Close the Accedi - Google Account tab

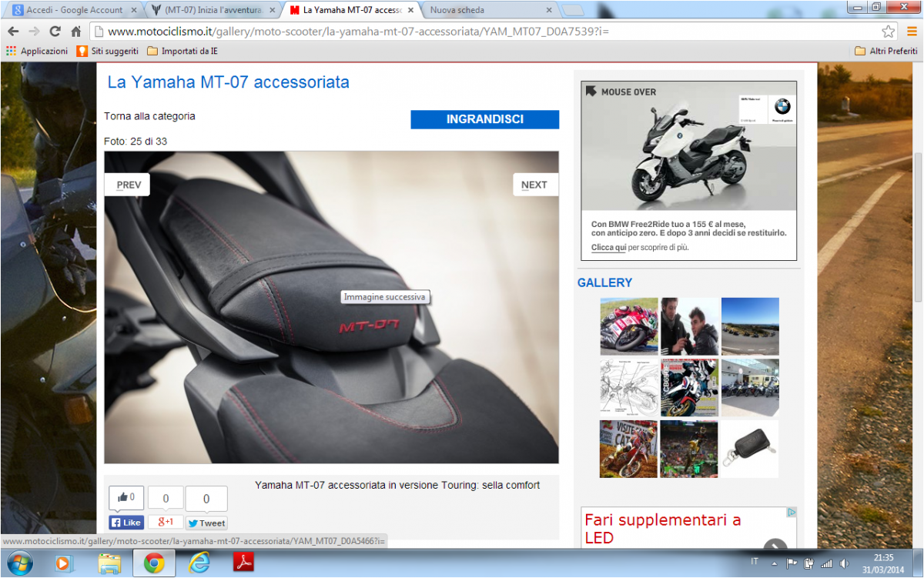(133, 10)
